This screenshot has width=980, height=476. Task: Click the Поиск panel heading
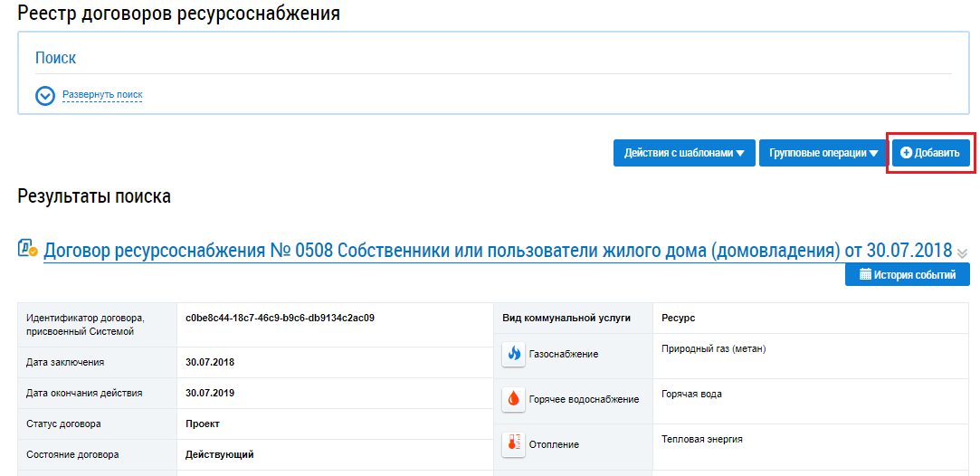pos(56,58)
